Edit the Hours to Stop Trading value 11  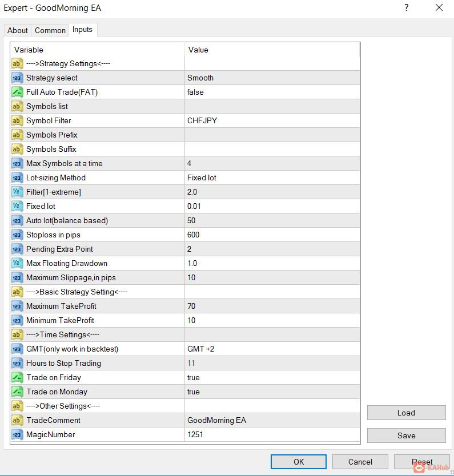[272, 363]
